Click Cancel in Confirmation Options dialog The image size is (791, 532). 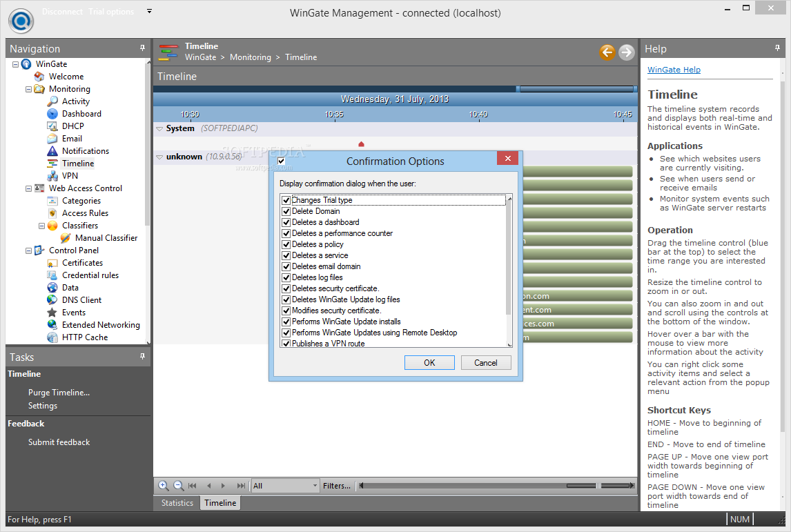[486, 362]
